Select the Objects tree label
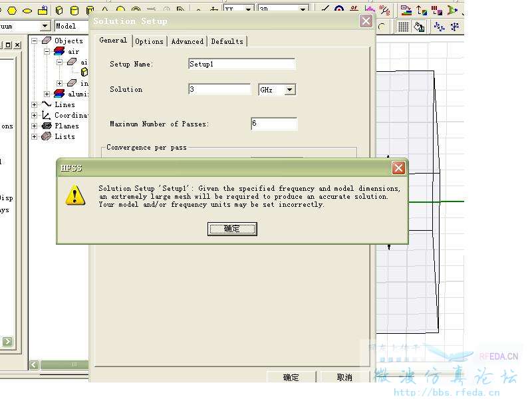The image size is (532, 399). (x=69, y=41)
